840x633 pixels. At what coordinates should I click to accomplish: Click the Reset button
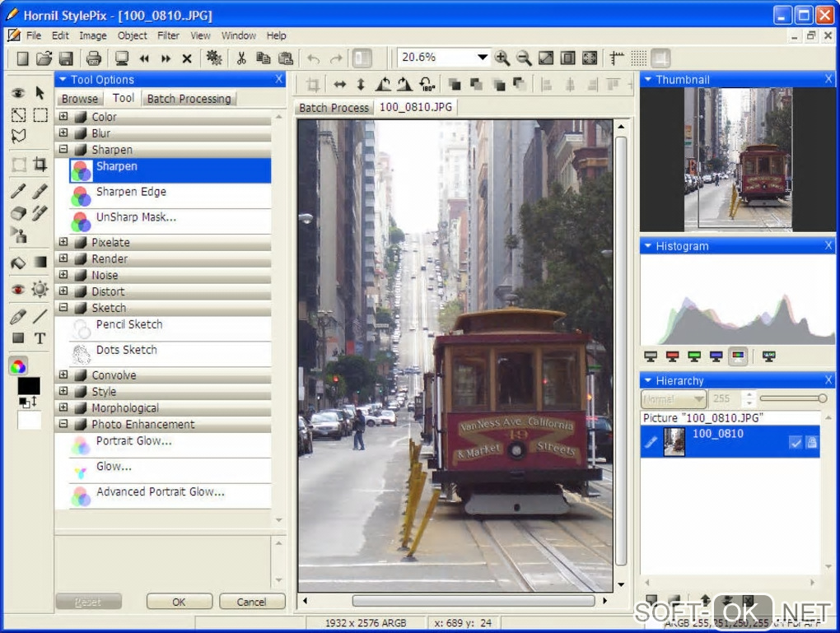(x=88, y=602)
